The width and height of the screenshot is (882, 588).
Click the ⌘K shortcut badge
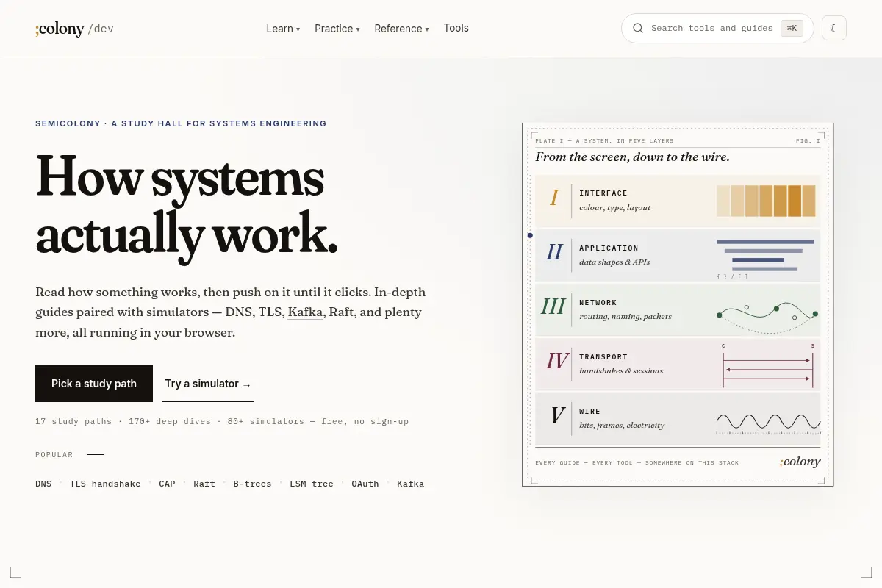click(792, 28)
